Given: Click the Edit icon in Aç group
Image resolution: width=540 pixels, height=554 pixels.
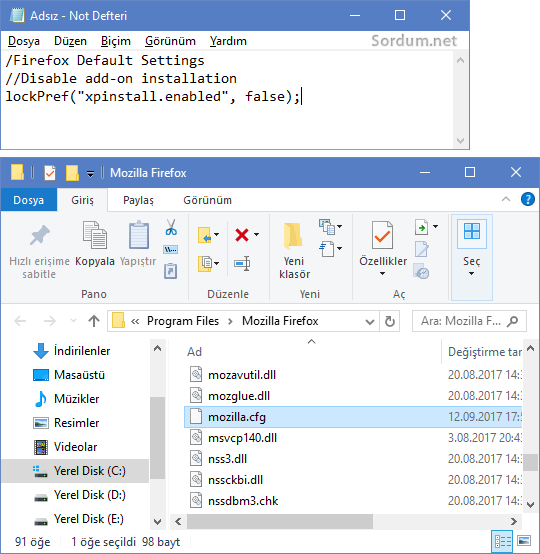Looking at the screenshot, I should [422, 249].
